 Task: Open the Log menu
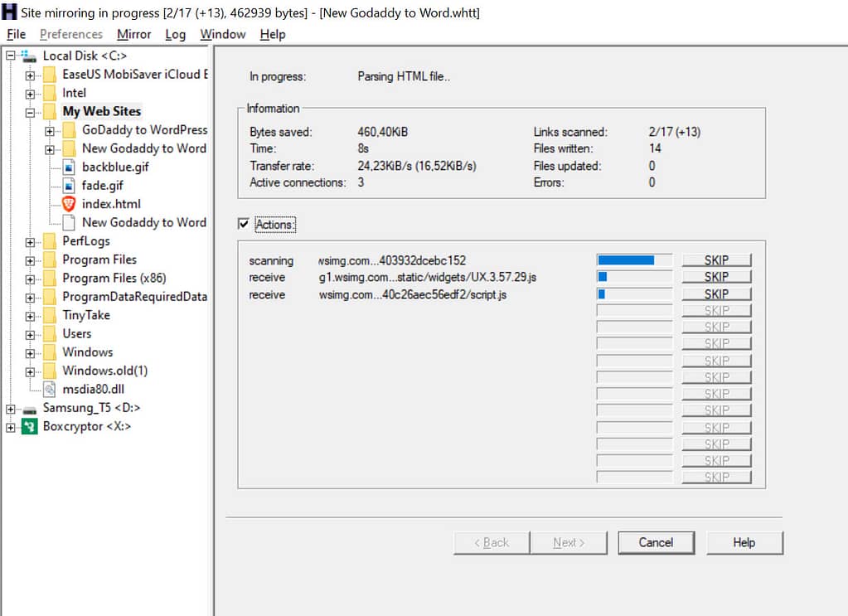[x=175, y=34]
